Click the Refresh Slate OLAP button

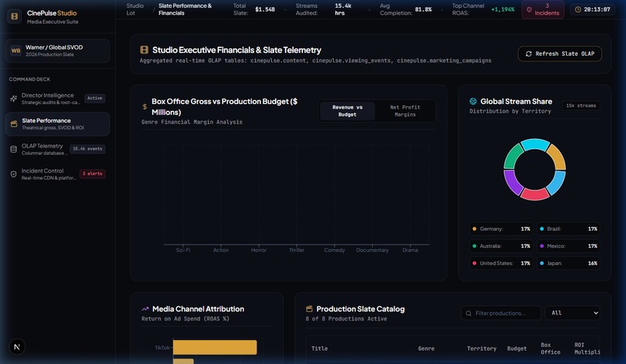click(x=560, y=54)
